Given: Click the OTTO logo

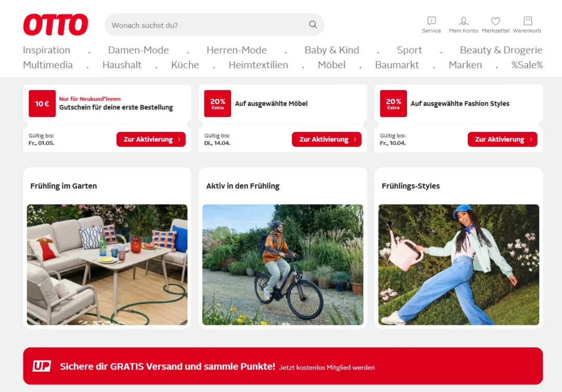Looking at the screenshot, I should pyautogui.click(x=56, y=25).
